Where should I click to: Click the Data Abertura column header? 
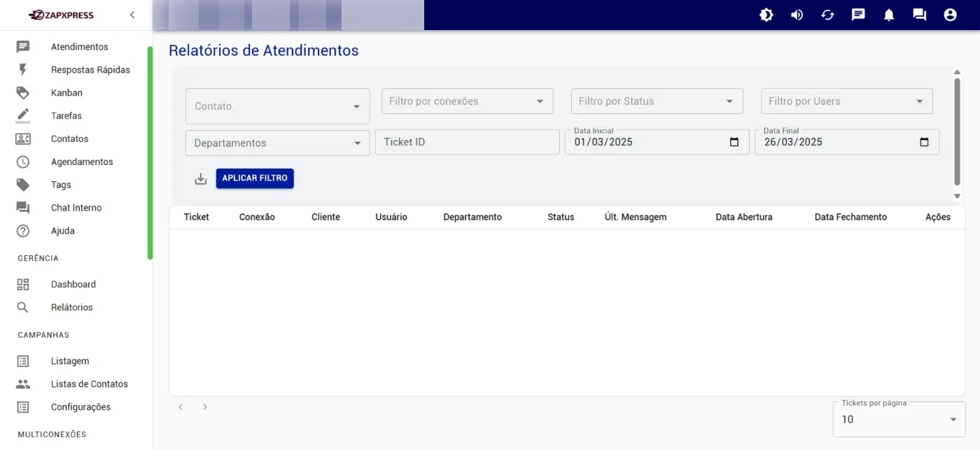point(744,218)
